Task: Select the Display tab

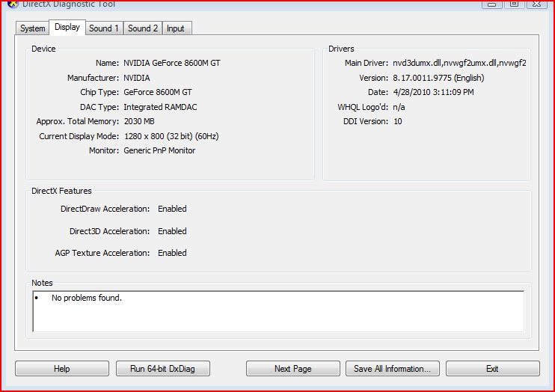Action: [x=67, y=28]
